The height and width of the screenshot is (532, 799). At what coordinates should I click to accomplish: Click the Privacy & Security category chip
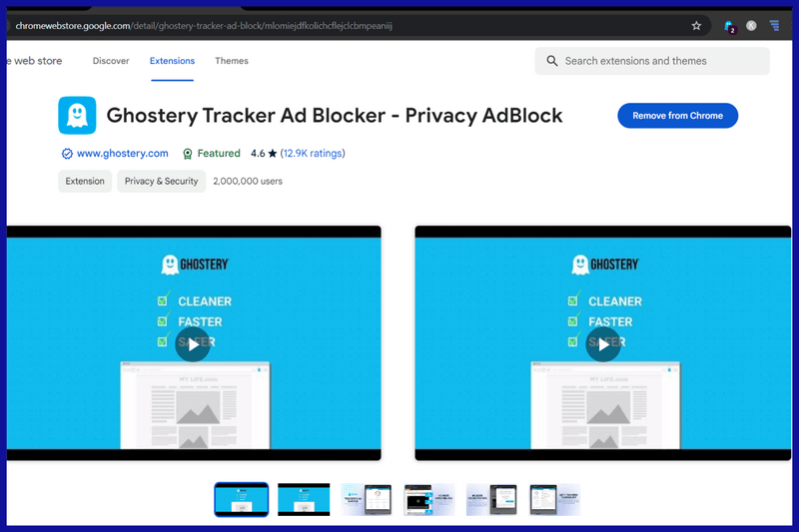tap(161, 182)
